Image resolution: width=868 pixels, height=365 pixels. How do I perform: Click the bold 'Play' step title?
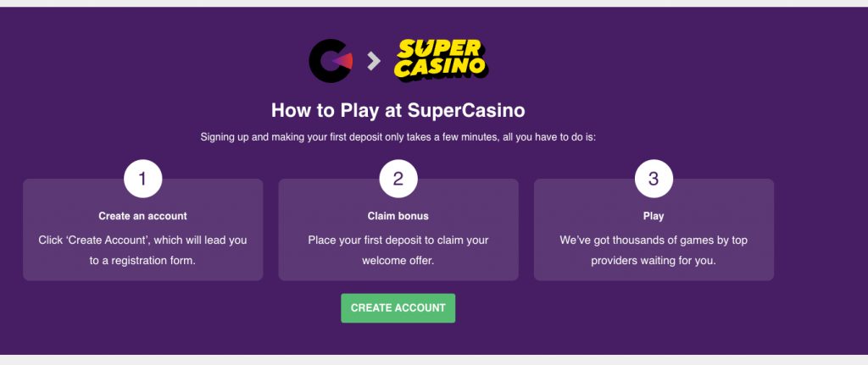click(x=654, y=216)
